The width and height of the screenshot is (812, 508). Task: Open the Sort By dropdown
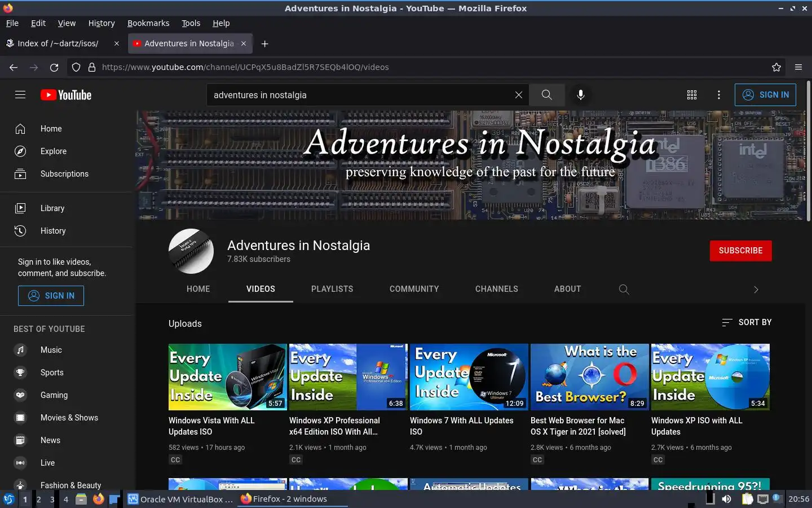point(747,322)
